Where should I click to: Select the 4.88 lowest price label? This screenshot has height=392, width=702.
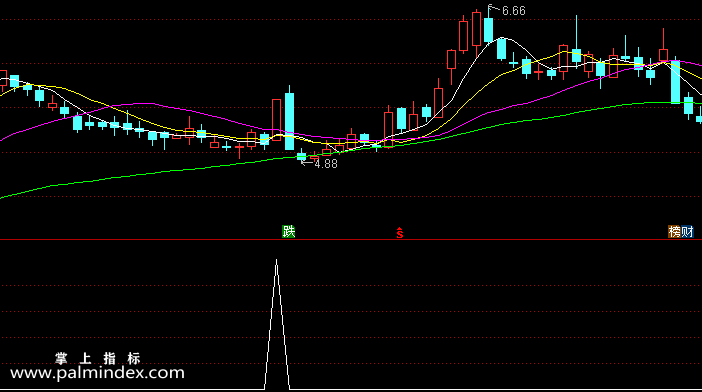[326, 164]
